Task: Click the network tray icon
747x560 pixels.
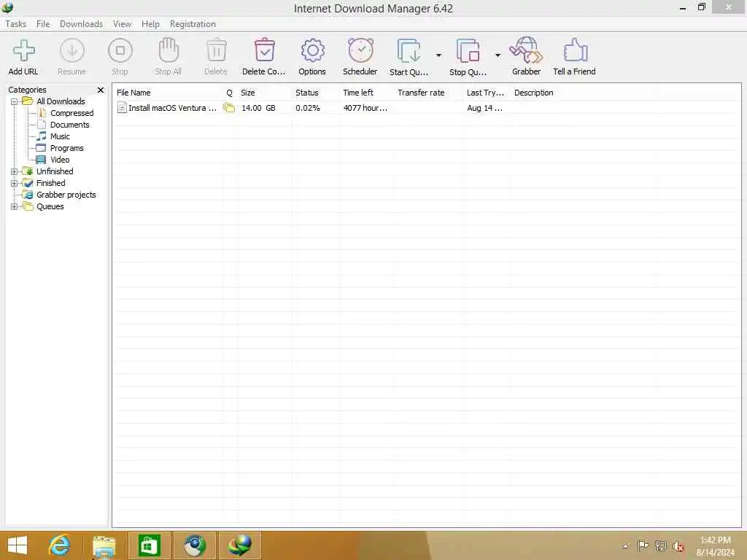Action: coord(661,546)
